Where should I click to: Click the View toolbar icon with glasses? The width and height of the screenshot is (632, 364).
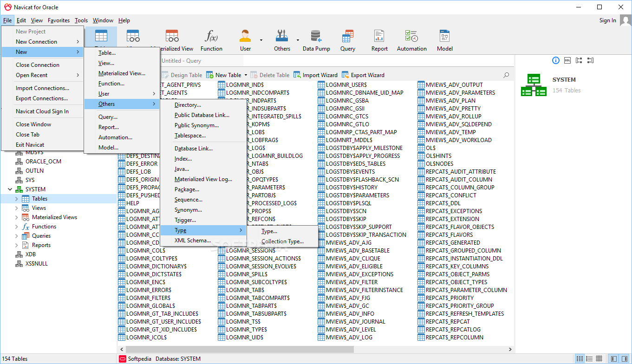[133, 36]
